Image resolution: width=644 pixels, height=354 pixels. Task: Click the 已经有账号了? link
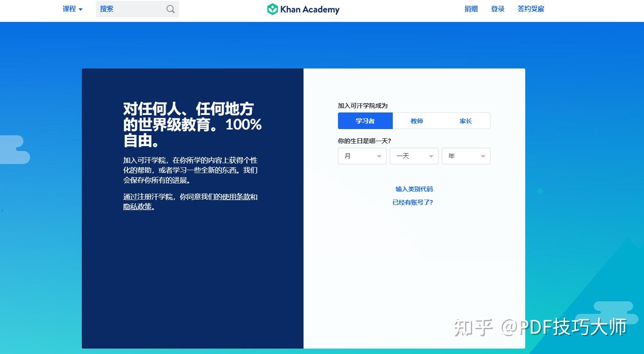413,202
